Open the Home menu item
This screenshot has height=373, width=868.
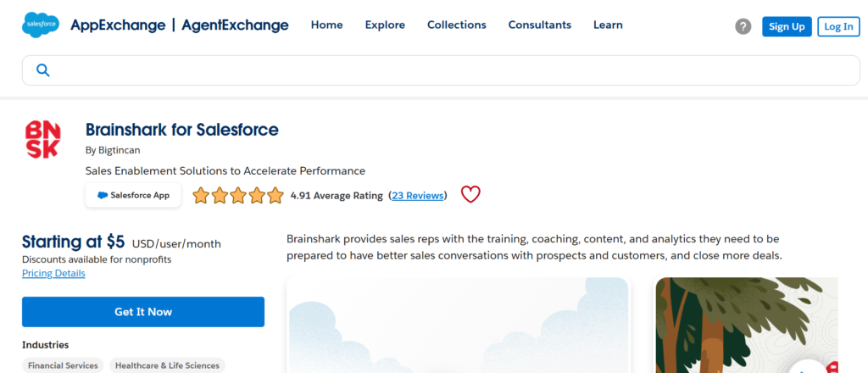[x=326, y=25]
